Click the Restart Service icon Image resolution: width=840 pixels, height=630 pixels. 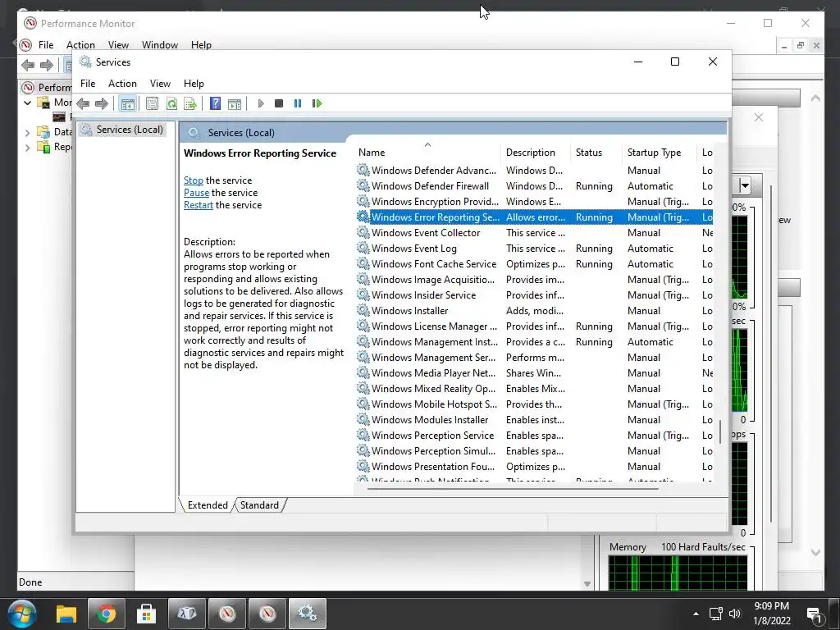[317, 103]
